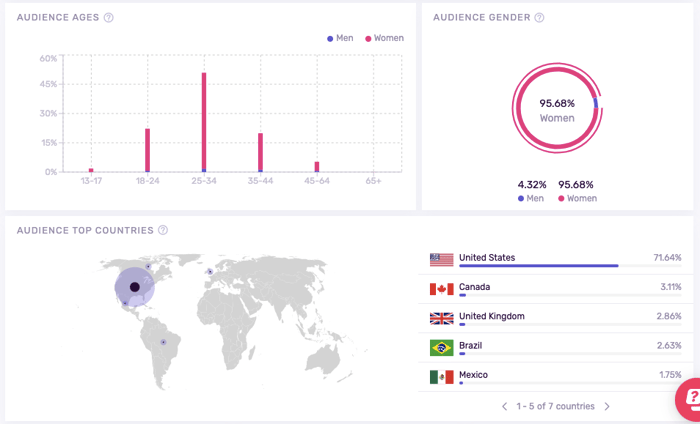Click the Audience Ages help icon
The image size is (700, 424).
click(x=108, y=18)
